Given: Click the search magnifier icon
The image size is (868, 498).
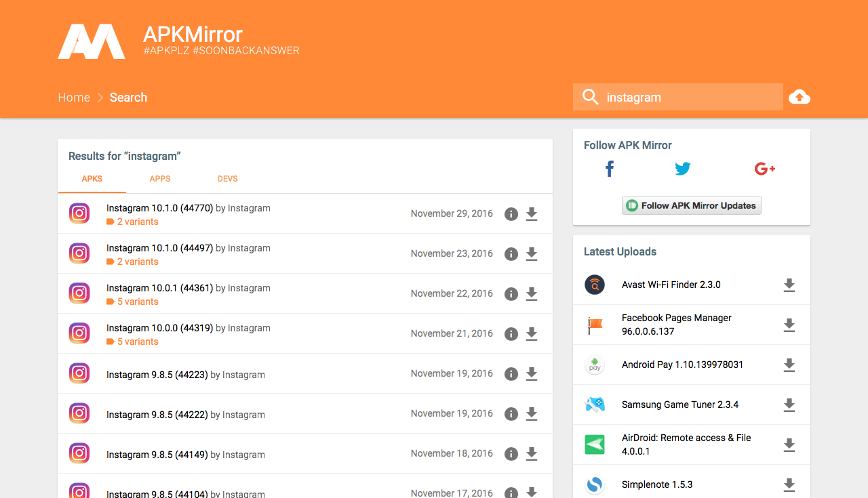Looking at the screenshot, I should [590, 97].
